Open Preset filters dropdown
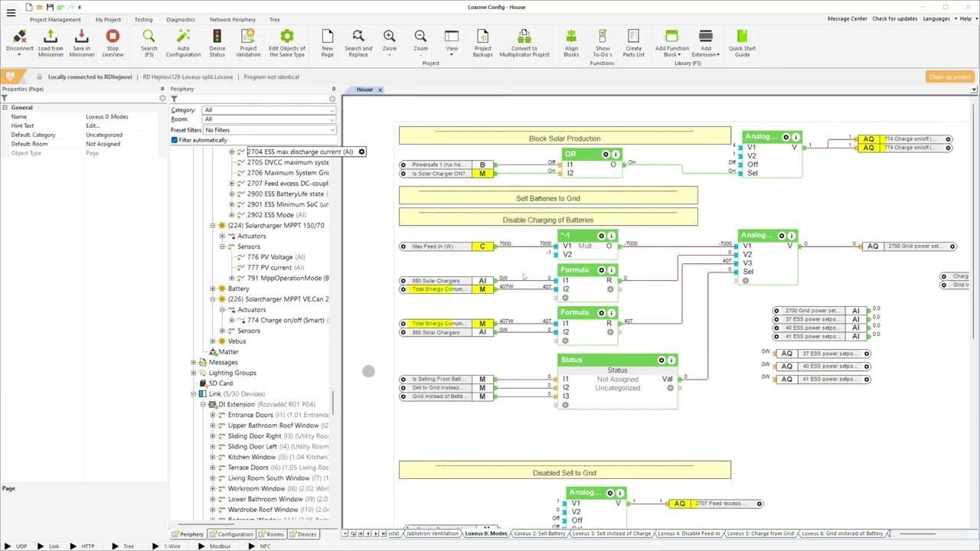The height and width of the screenshot is (551, 980). 269,130
